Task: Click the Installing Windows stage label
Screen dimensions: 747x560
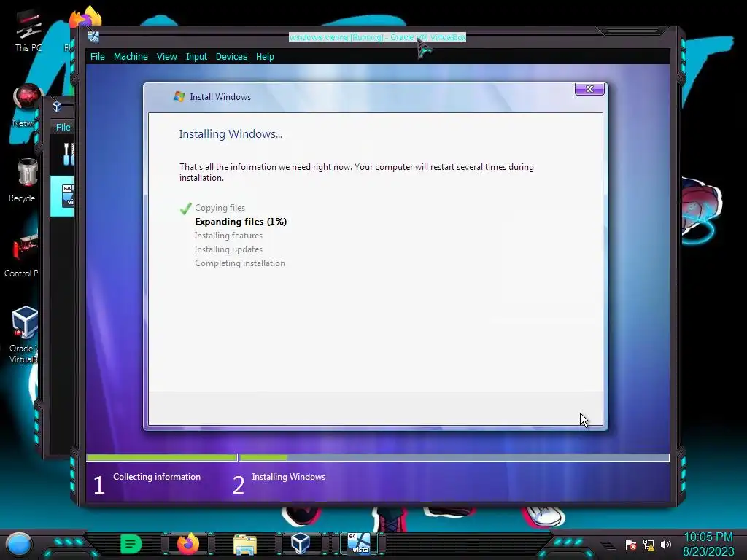Action: [289, 477]
